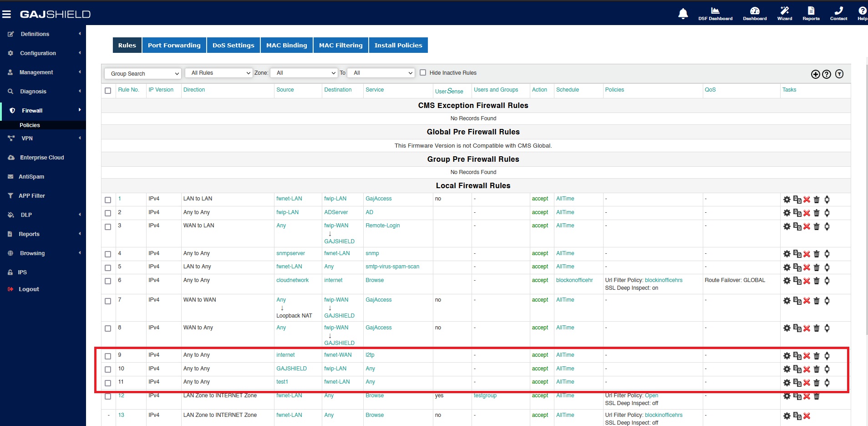Image resolution: width=868 pixels, height=426 pixels.
Task: Enable Hide Inactive Rules checkbox
Action: tap(423, 72)
